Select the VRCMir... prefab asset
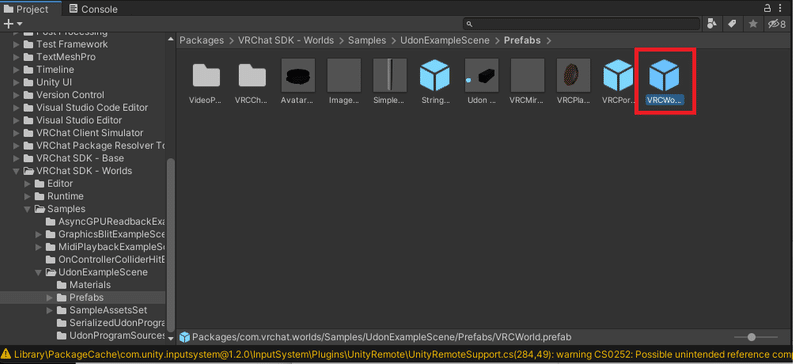800x364 pixels. (x=528, y=76)
